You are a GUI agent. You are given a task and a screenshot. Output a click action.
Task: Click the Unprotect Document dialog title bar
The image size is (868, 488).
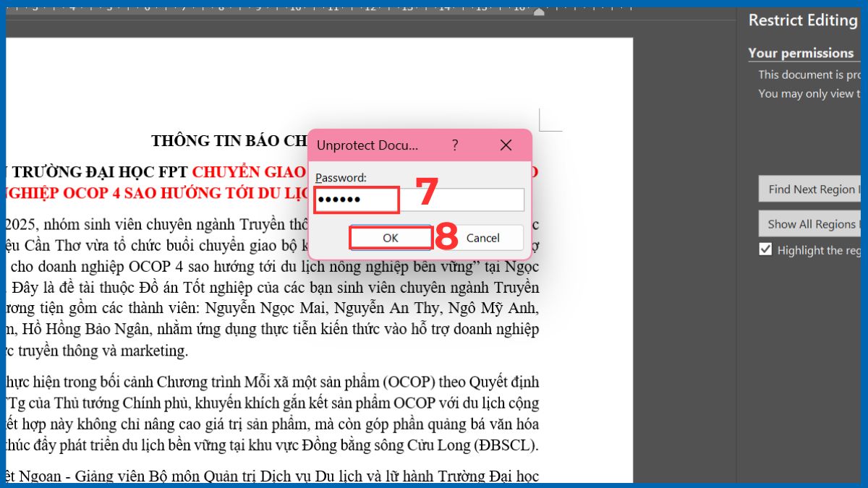point(376,145)
